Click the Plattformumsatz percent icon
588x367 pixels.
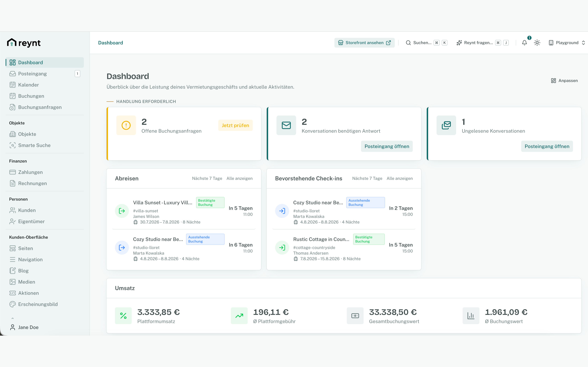123,316
